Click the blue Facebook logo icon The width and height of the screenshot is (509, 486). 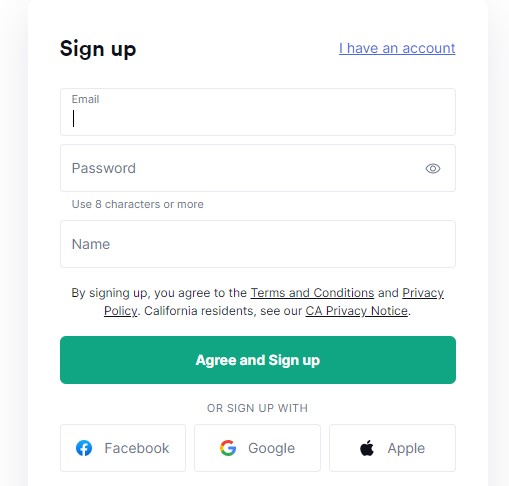point(84,448)
